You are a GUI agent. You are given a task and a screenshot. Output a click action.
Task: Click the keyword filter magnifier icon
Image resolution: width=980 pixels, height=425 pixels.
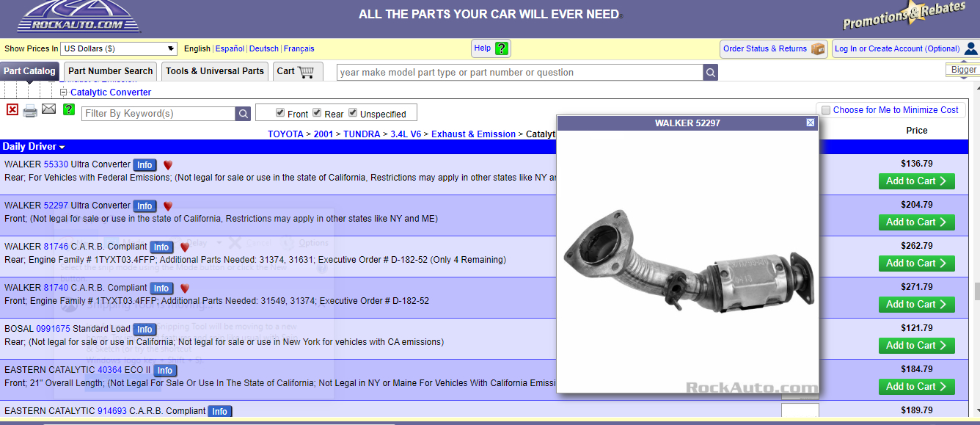pos(243,114)
